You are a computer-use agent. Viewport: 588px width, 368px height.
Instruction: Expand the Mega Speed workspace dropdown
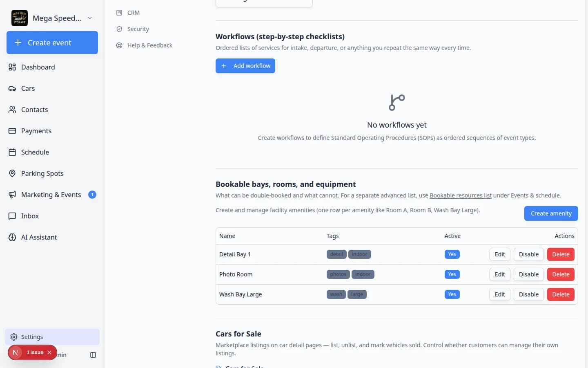[90, 18]
